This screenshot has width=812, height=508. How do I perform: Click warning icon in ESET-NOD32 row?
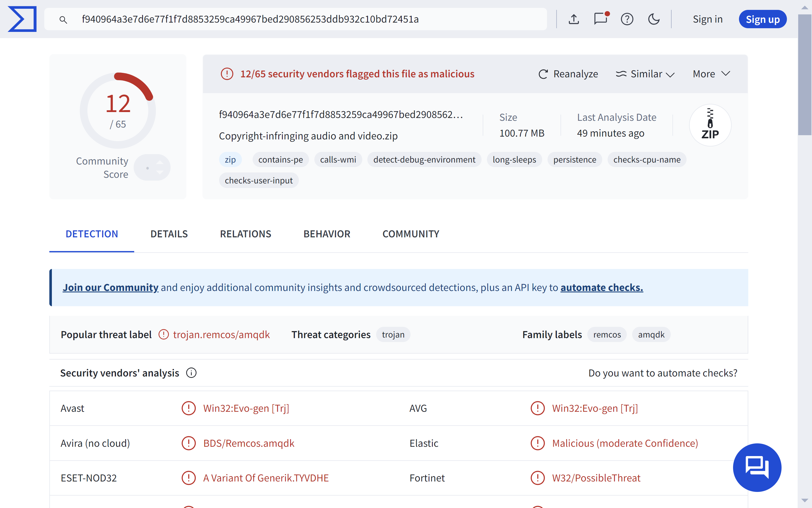[189, 478]
